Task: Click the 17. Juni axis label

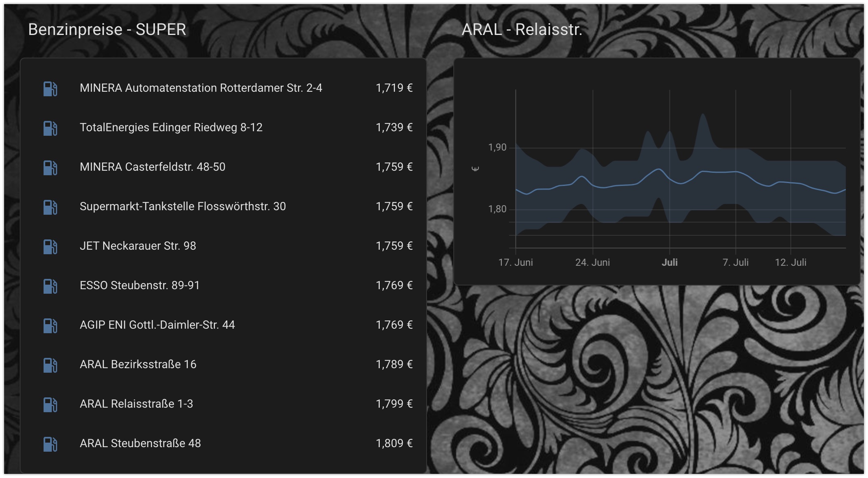Action: tap(515, 262)
